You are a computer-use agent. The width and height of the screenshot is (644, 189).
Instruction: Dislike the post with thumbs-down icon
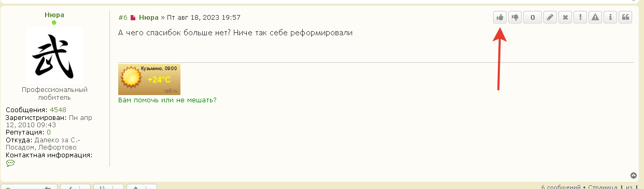pos(515,17)
